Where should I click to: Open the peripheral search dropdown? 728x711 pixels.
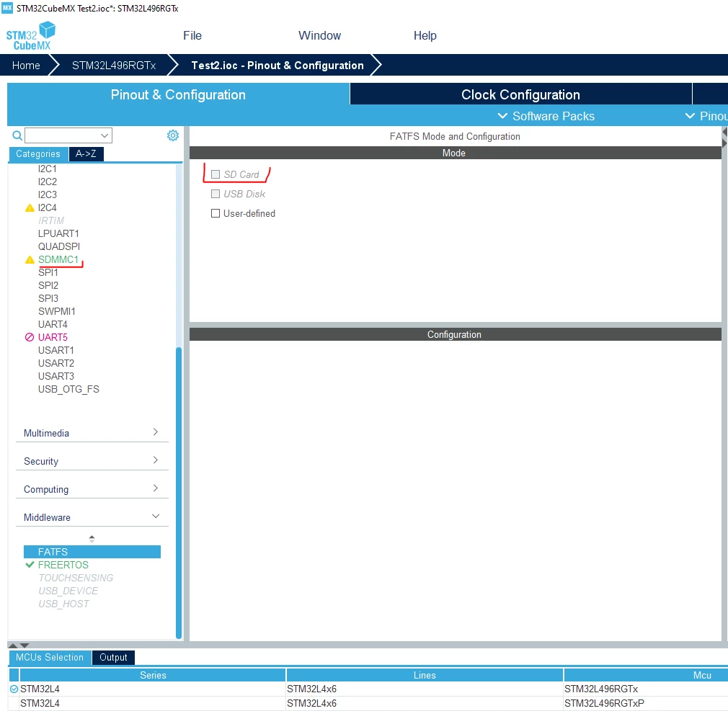pyautogui.click(x=105, y=135)
